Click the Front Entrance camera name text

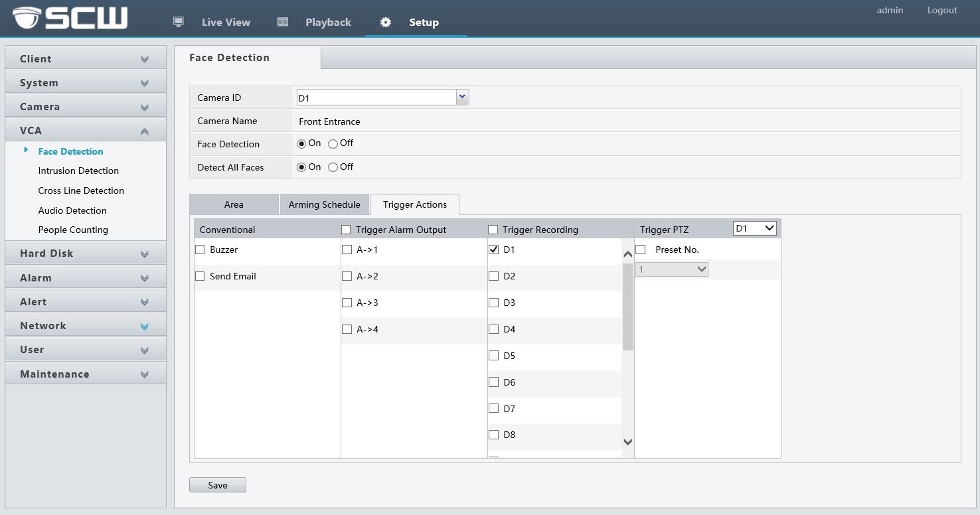329,121
